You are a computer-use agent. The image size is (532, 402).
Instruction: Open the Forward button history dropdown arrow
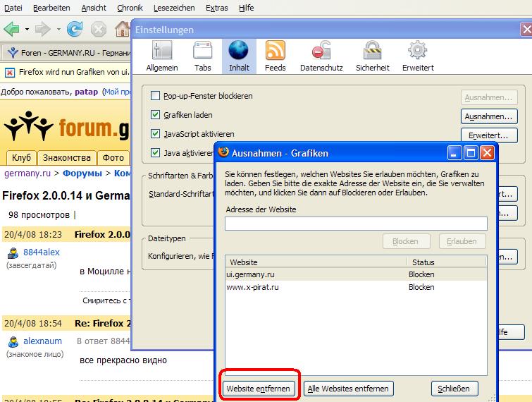tap(58, 30)
